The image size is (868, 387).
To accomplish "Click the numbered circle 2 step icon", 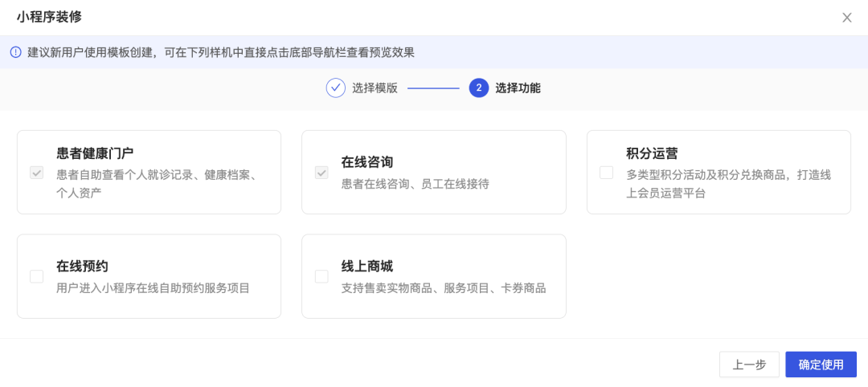I will (478, 88).
